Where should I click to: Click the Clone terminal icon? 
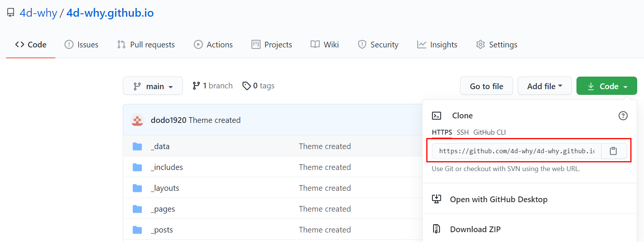click(x=437, y=116)
